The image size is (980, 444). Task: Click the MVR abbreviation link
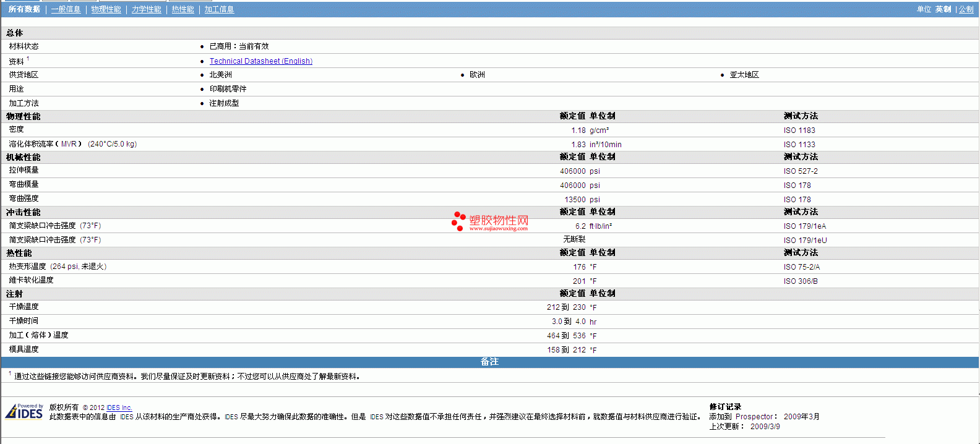coord(69,144)
